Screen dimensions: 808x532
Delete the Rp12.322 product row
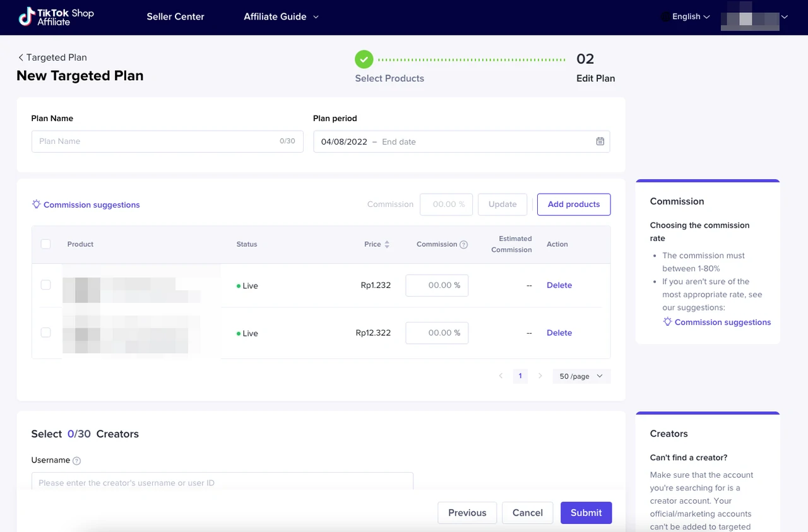559,333
